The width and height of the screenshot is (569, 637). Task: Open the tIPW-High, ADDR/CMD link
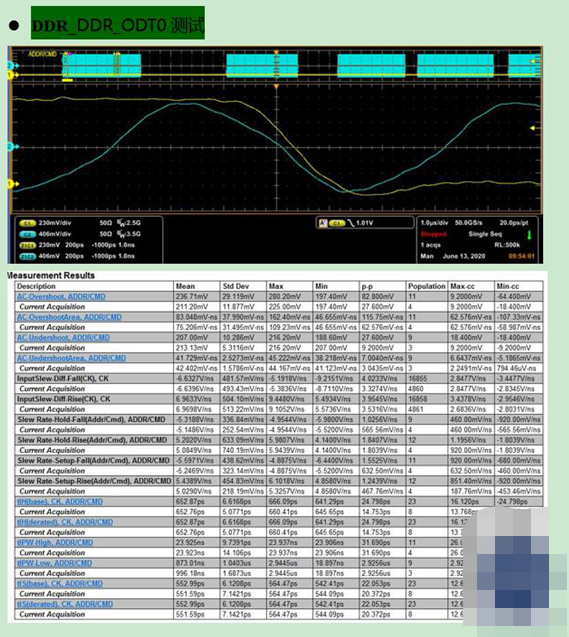(55, 542)
